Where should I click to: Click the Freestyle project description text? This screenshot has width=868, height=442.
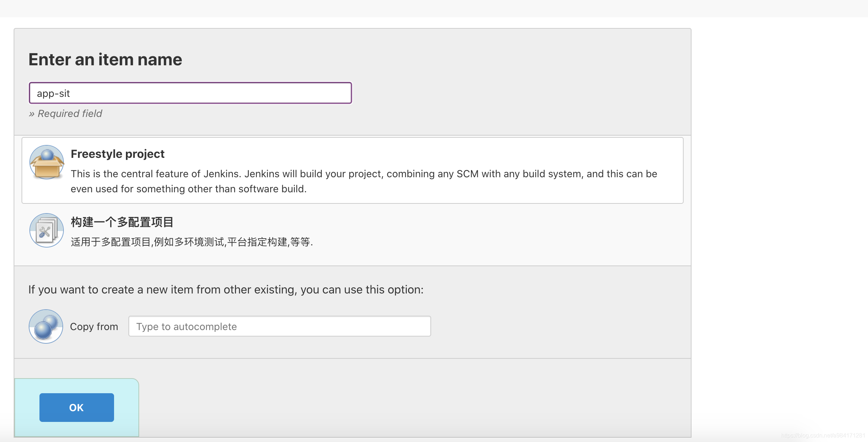point(364,181)
